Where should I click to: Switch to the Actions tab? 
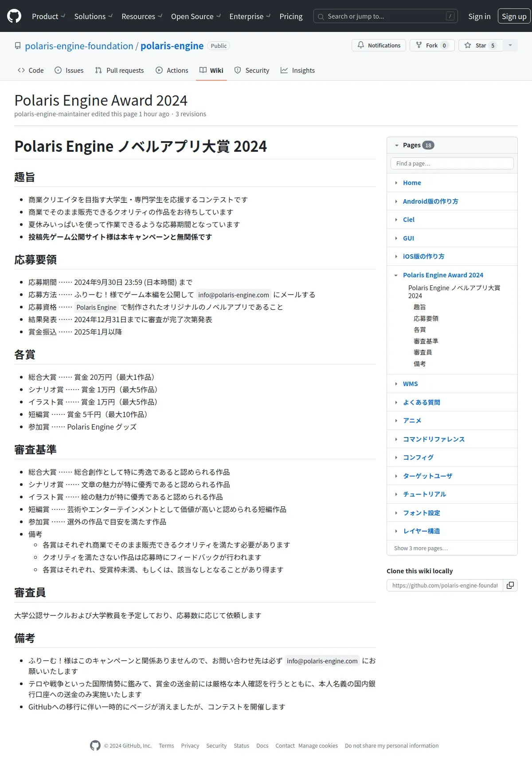click(172, 70)
